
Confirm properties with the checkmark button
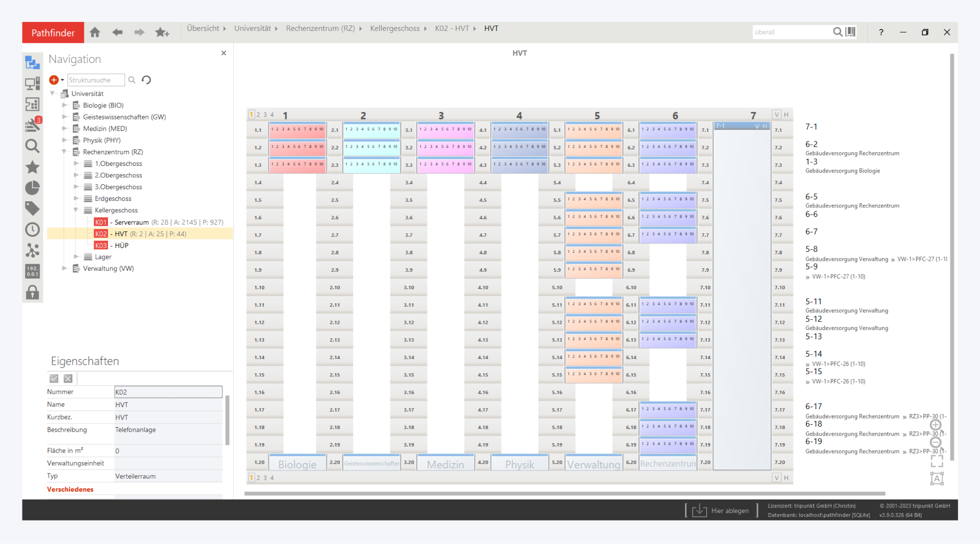tap(54, 379)
